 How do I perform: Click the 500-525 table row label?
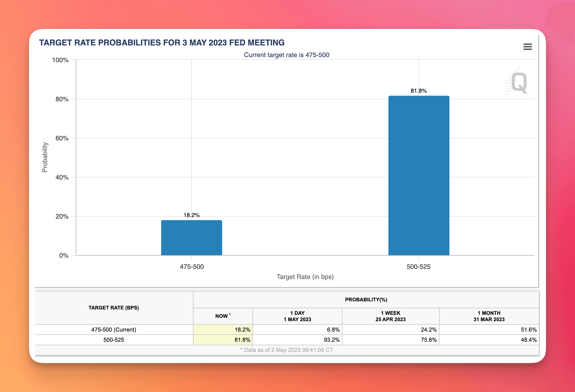point(114,340)
